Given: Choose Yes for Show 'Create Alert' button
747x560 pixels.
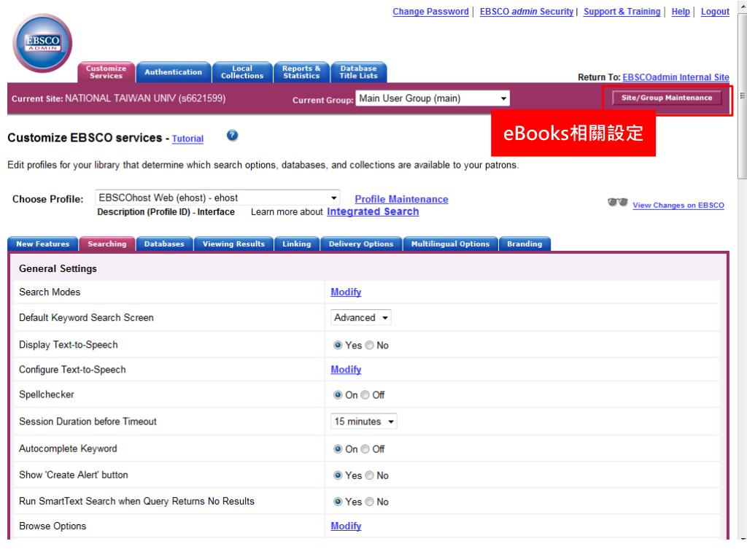Looking at the screenshot, I should pyautogui.click(x=338, y=475).
